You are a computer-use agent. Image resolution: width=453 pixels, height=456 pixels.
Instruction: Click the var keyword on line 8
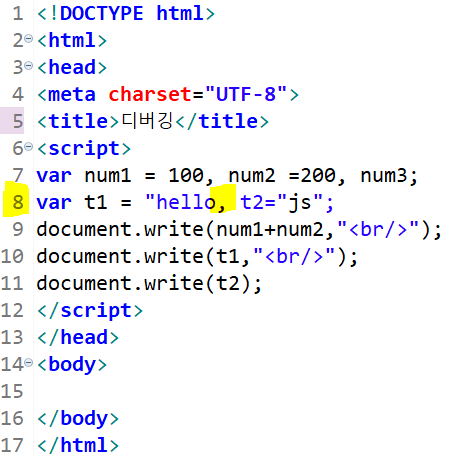click(54, 202)
